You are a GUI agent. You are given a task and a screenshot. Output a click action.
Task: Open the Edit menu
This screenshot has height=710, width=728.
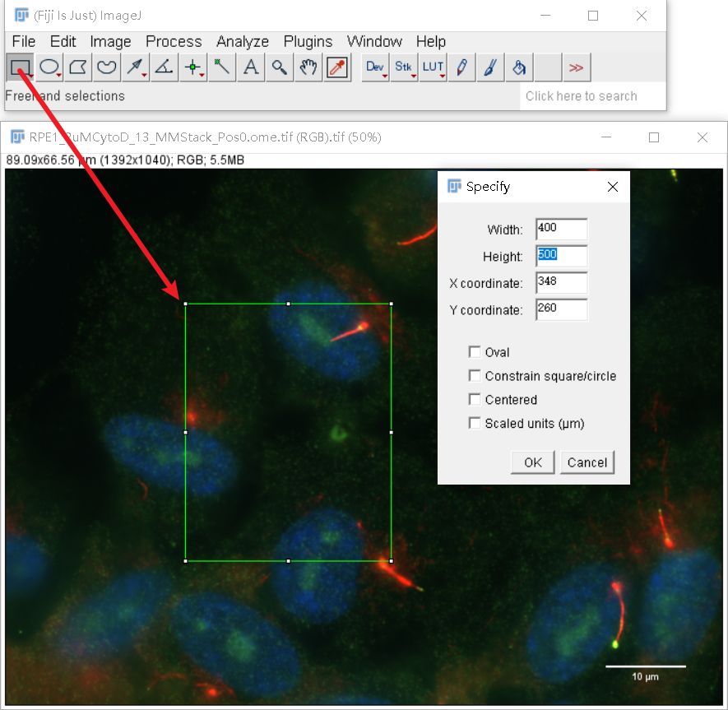click(63, 41)
